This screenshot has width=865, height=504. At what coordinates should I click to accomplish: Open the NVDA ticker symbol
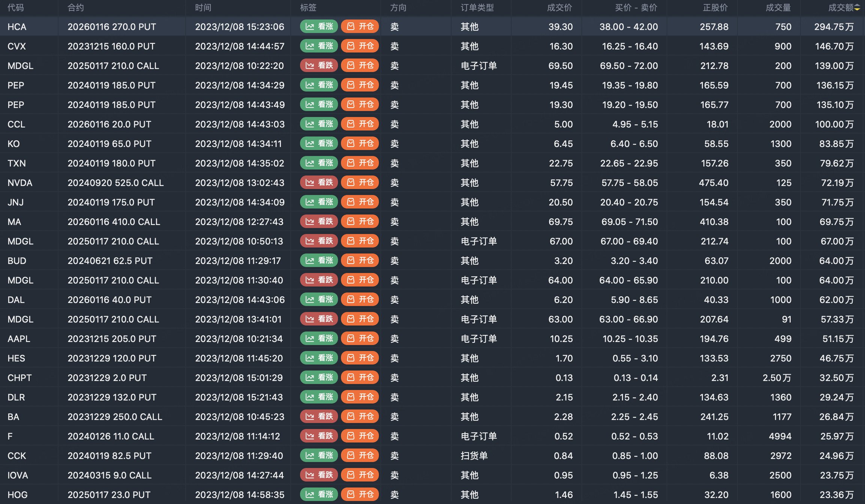click(x=20, y=183)
